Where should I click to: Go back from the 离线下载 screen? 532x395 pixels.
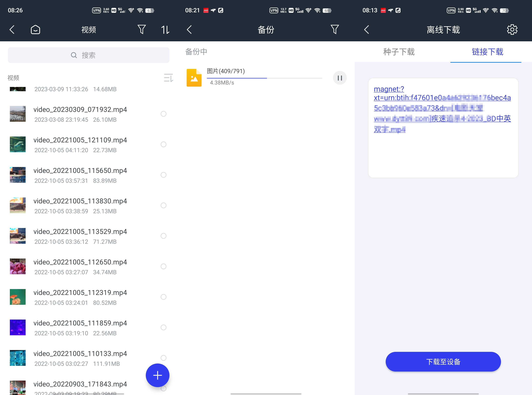point(366,29)
